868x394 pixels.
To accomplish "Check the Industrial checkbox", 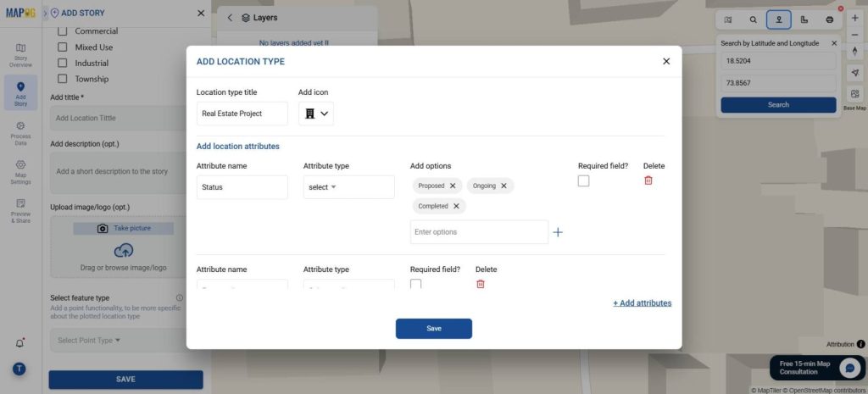I will click(63, 63).
